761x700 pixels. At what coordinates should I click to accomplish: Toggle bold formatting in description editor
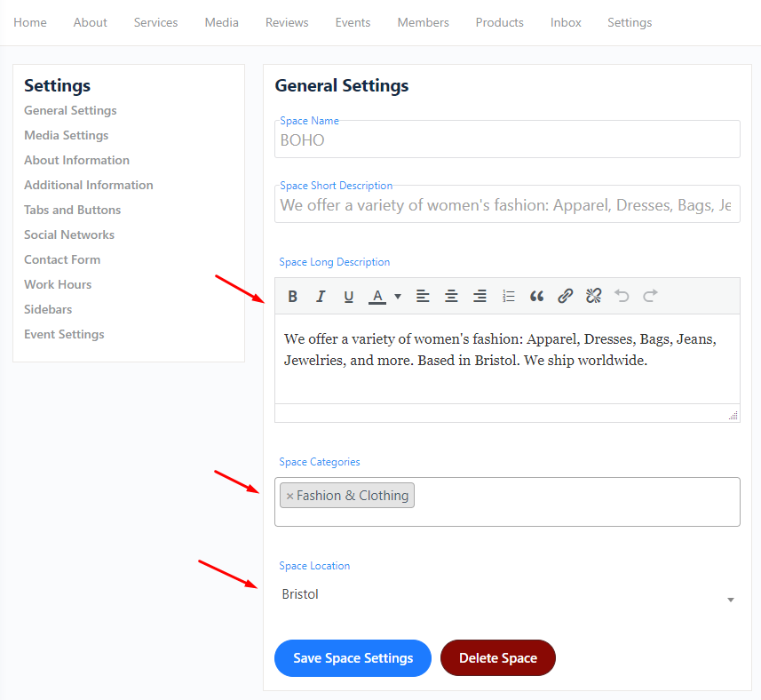coord(293,296)
